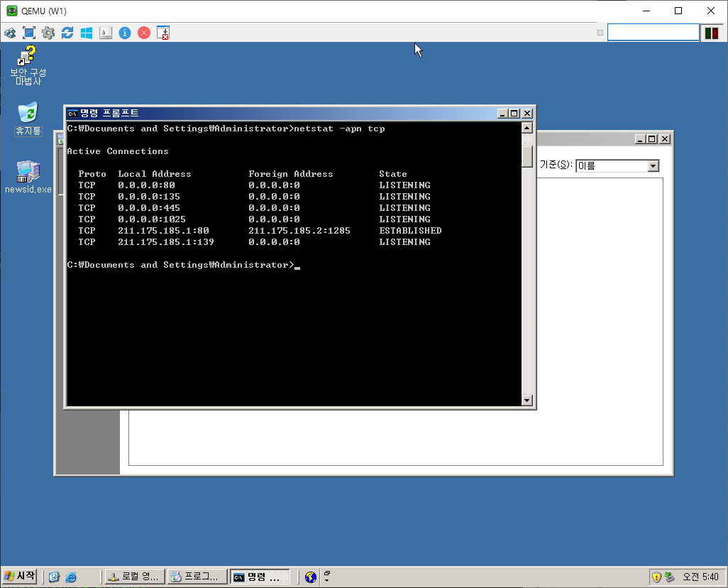Click command prompt scrollbar down arrow
Screen dimensions: 728x588
(527, 401)
